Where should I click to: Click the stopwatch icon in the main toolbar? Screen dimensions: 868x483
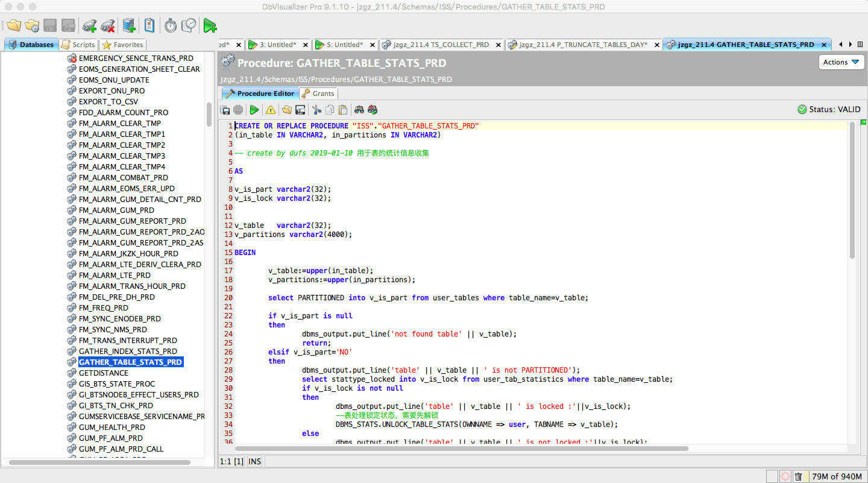[x=171, y=25]
